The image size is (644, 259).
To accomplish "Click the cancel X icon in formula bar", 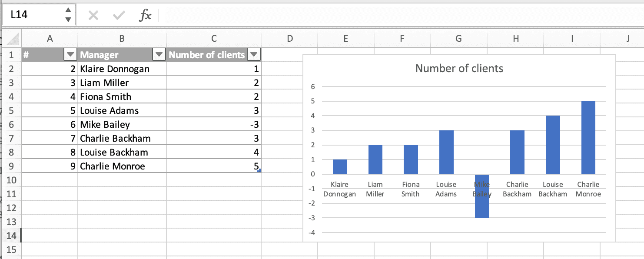I will (x=93, y=16).
